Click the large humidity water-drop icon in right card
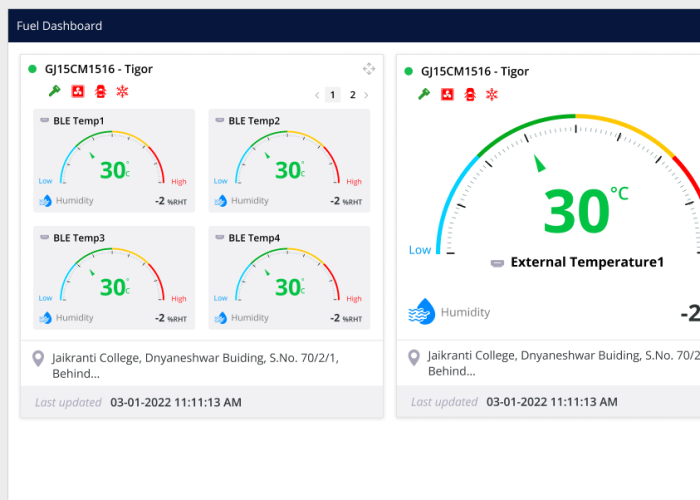700x500 pixels. 421,312
